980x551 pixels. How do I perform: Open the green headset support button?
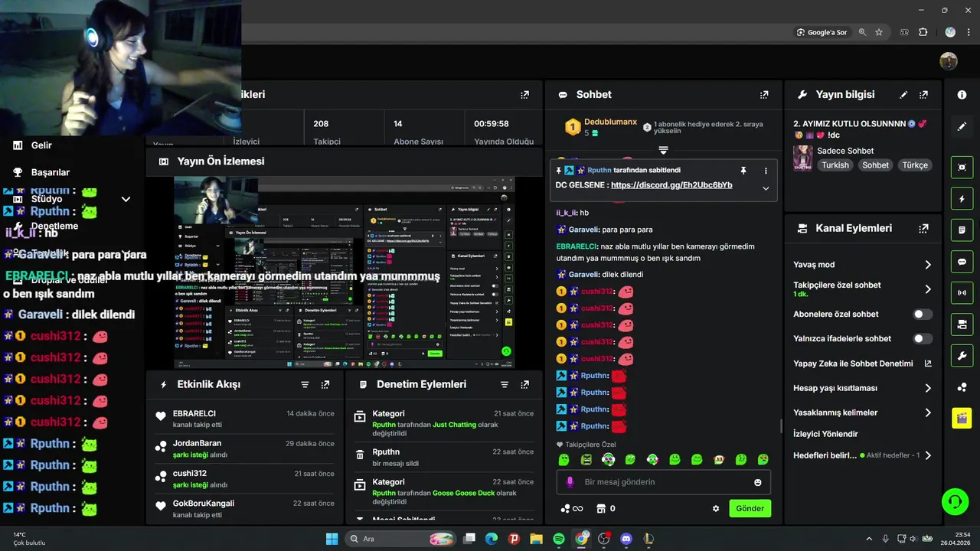[x=955, y=502]
